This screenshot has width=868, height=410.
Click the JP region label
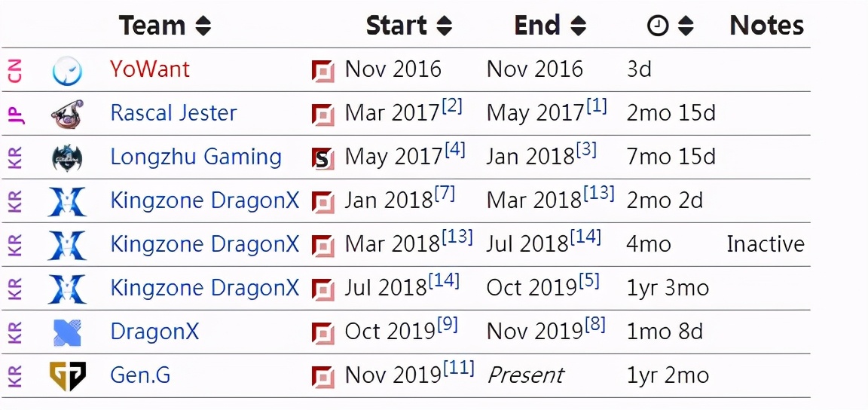coord(16,115)
